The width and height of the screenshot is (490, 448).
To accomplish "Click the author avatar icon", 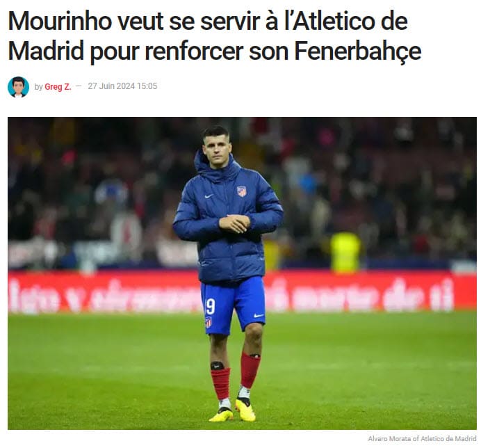I will 18,87.
